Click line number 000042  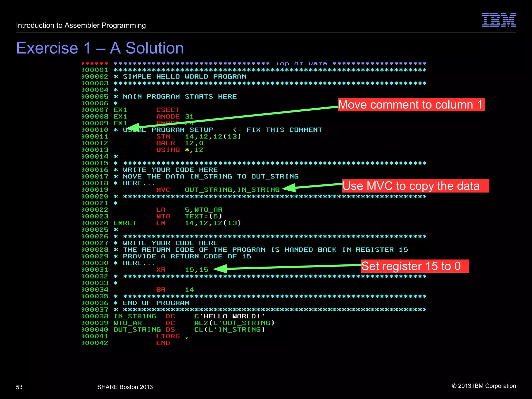(95, 343)
